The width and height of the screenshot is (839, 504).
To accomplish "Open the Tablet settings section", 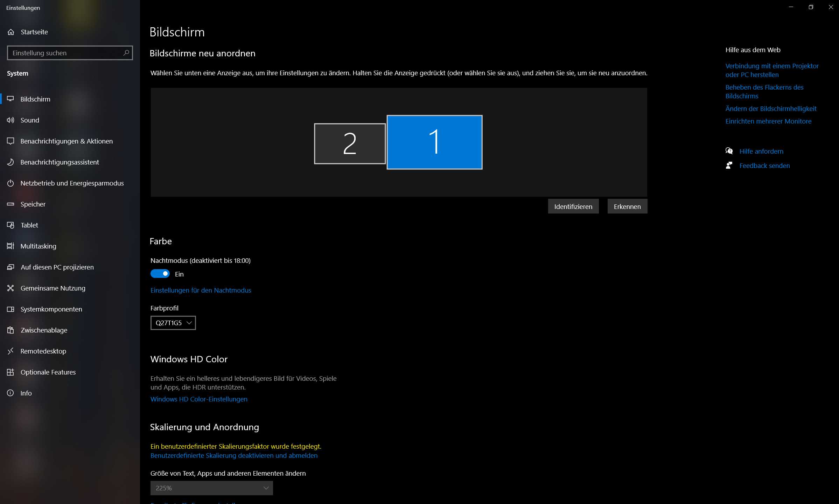I will point(29,225).
